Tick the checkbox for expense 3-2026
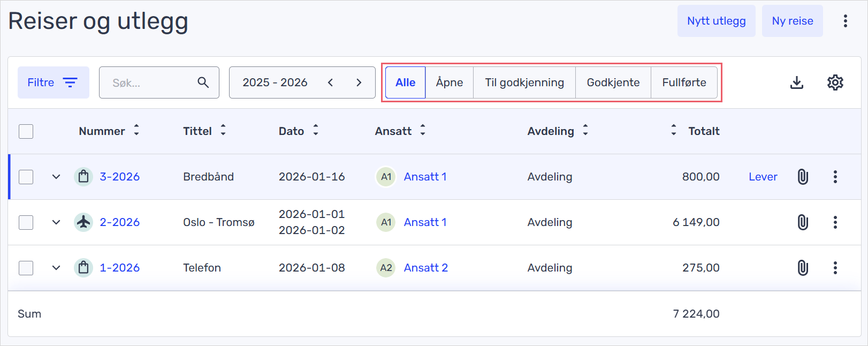The height and width of the screenshot is (346, 868). point(26,177)
